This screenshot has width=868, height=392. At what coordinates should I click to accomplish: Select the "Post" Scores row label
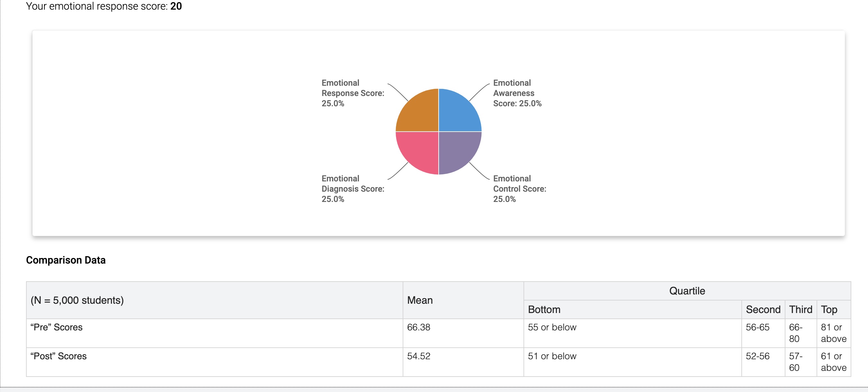(58, 356)
